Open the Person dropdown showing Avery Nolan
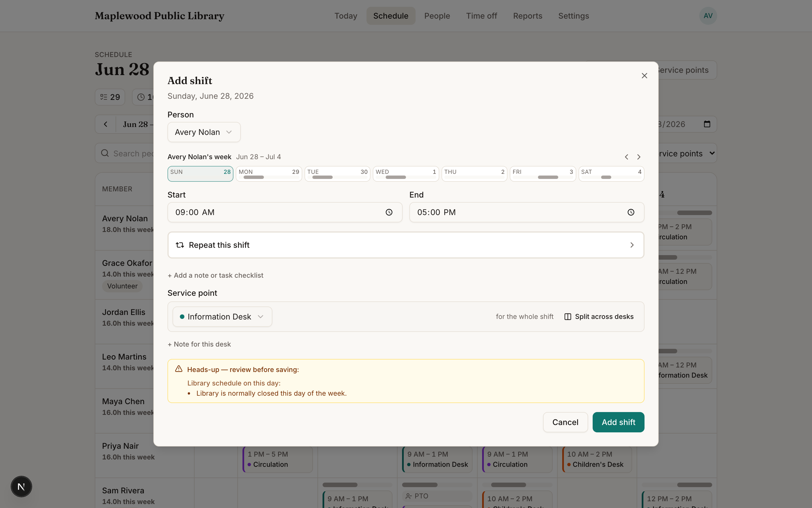 coord(204,132)
